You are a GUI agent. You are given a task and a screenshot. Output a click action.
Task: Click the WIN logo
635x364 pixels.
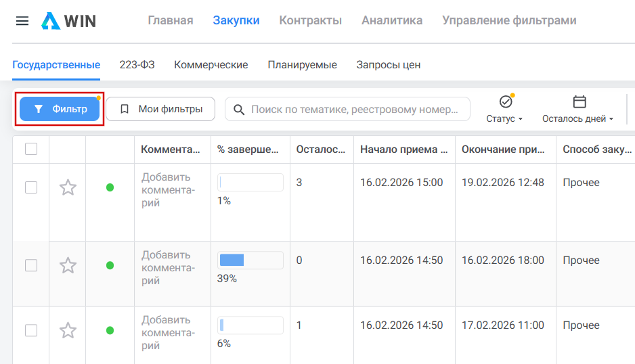tap(68, 21)
